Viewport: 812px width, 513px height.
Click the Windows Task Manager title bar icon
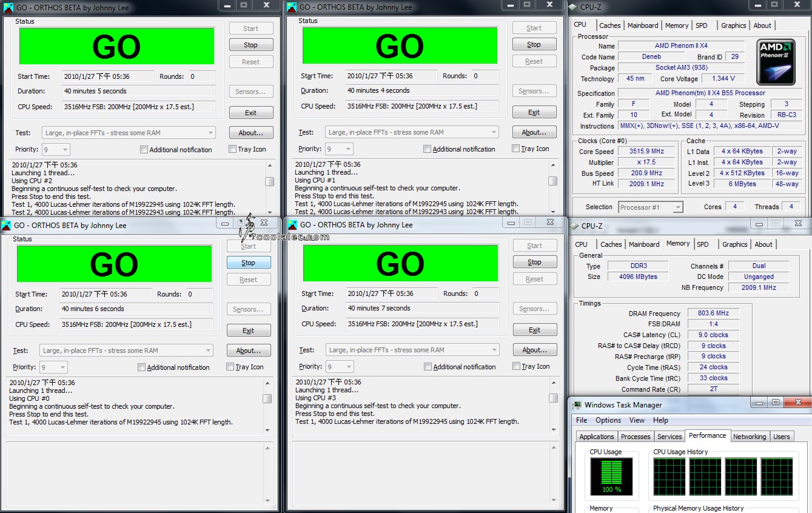[x=577, y=405]
